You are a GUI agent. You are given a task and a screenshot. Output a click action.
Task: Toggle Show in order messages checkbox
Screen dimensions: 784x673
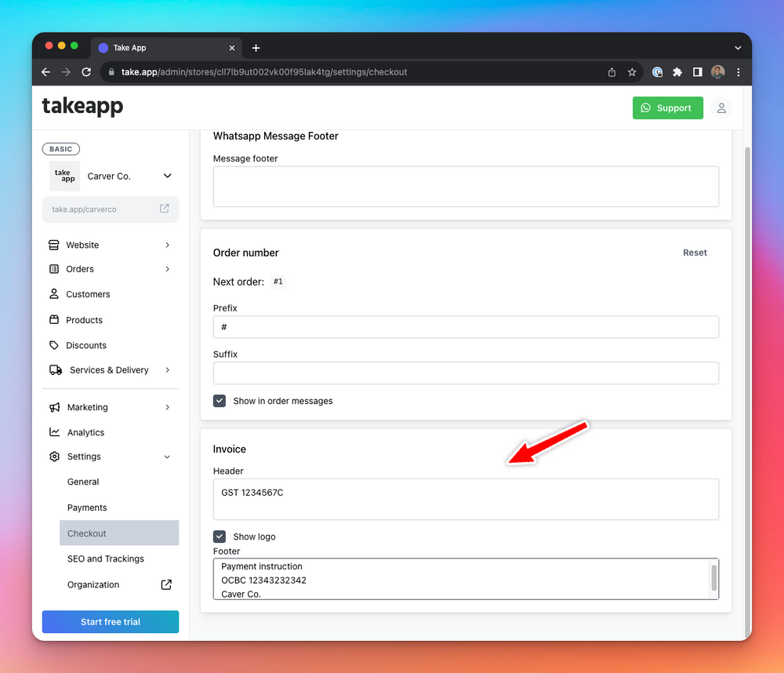(x=220, y=401)
